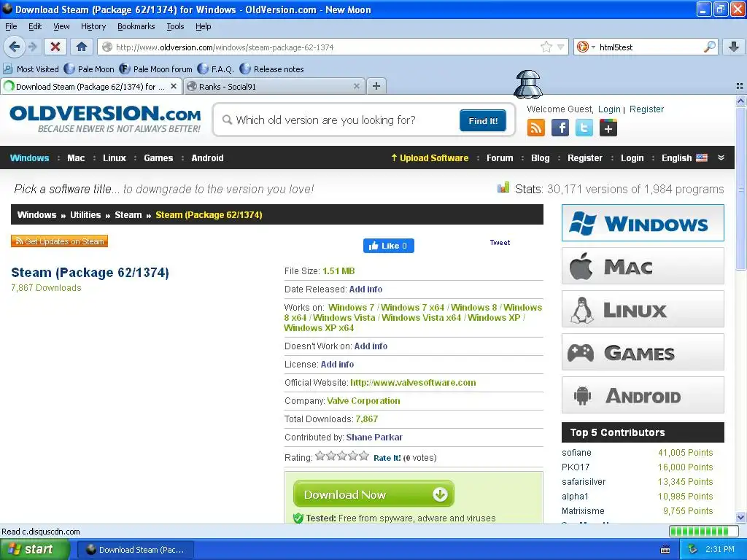Open the History menu
This screenshot has height=560, width=747.
point(93,27)
